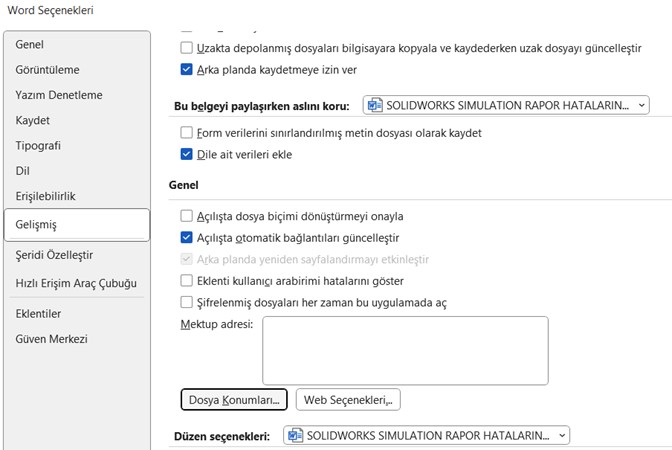Open the Genel category in sidebar

(x=30, y=45)
